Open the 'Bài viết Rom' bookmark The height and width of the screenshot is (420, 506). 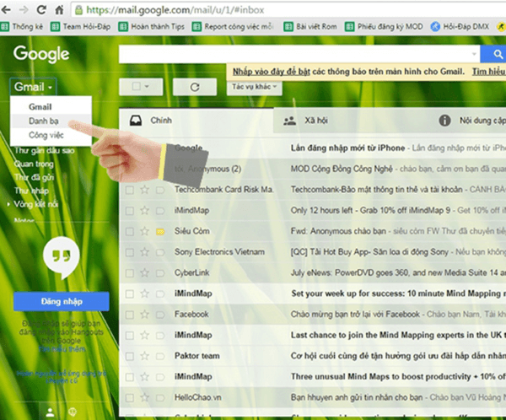coord(310,26)
